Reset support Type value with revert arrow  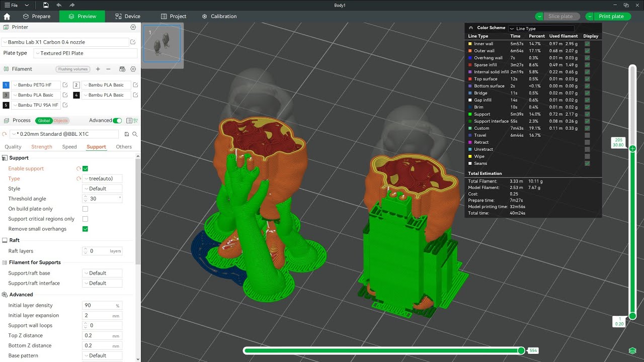pos(78,178)
